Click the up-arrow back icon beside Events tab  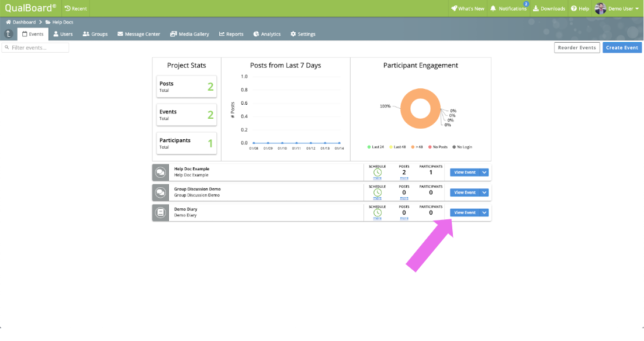coord(8,34)
